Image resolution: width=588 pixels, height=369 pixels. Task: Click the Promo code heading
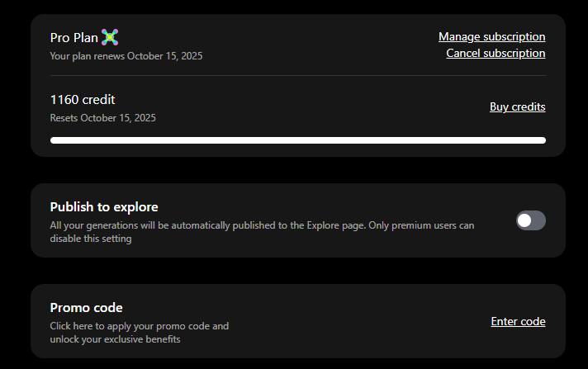(86, 308)
